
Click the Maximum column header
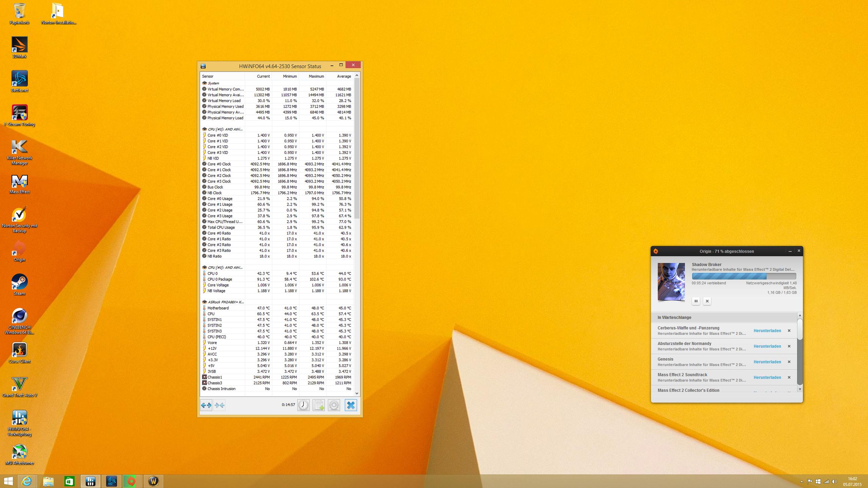click(316, 76)
